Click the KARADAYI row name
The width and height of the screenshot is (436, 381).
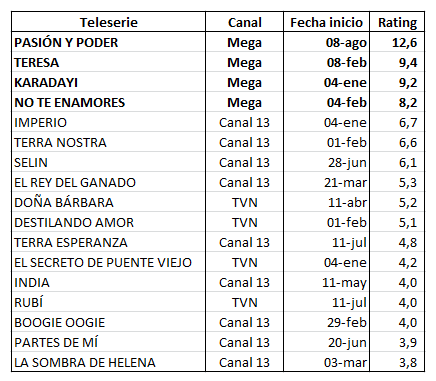click(x=109, y=82)
